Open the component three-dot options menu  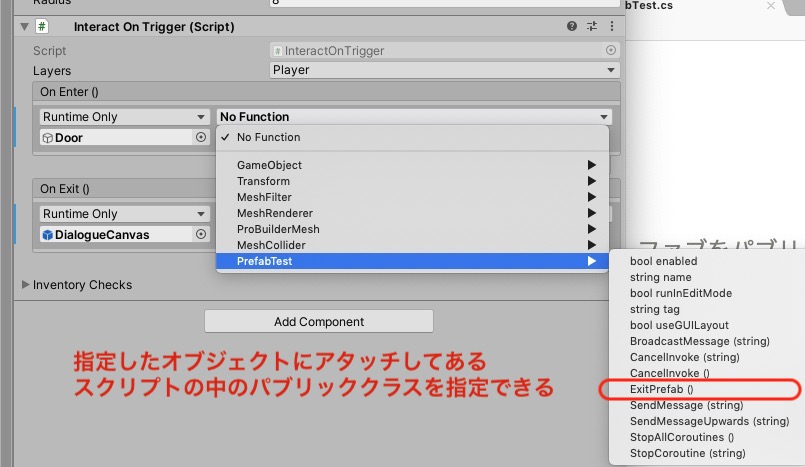tap(610, 27)
